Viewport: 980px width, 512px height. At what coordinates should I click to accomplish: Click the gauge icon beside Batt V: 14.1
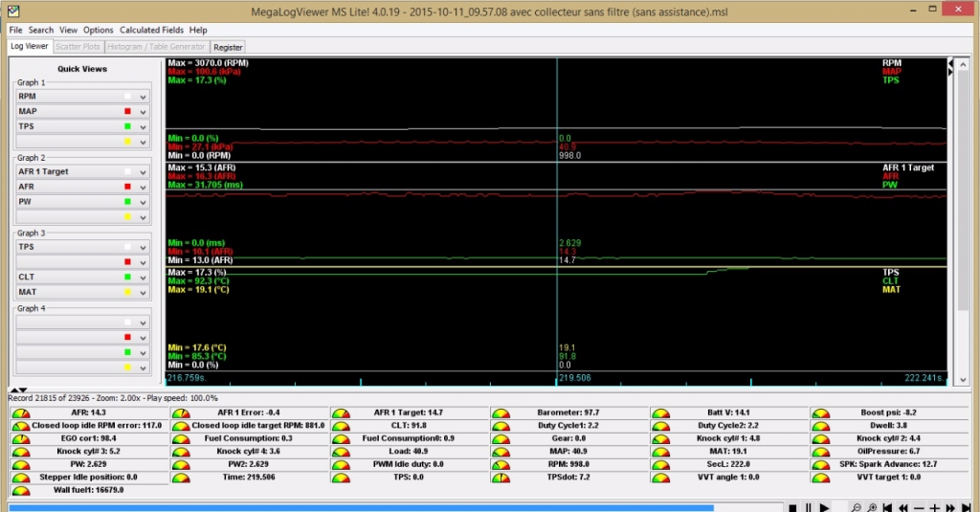(660, 413)
